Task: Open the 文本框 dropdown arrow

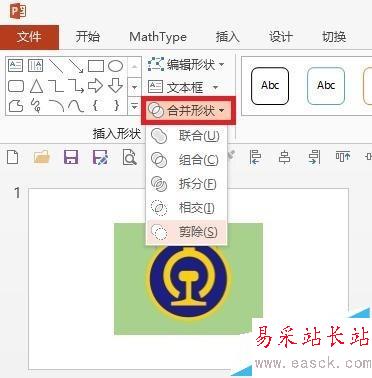Action: 215,88
